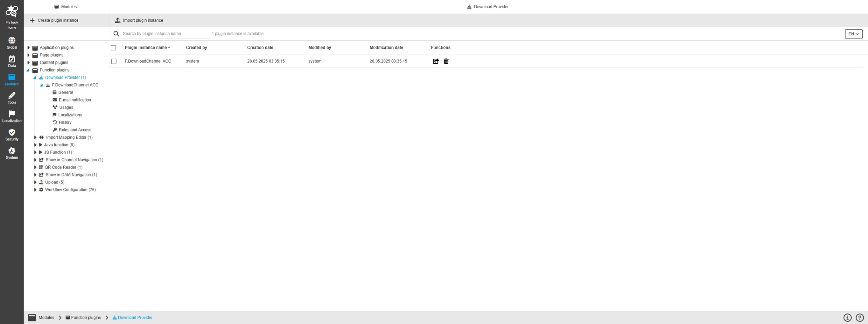
Task: Check the F.DownloadChannel.ACC row checkbox
Action: [x=114, y=61]
